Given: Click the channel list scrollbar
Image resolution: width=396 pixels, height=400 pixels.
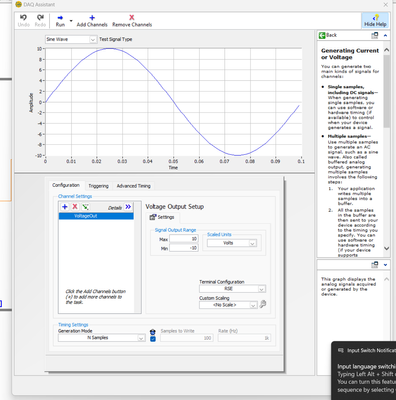Looking at the screenshot, I should pos(137,257).
